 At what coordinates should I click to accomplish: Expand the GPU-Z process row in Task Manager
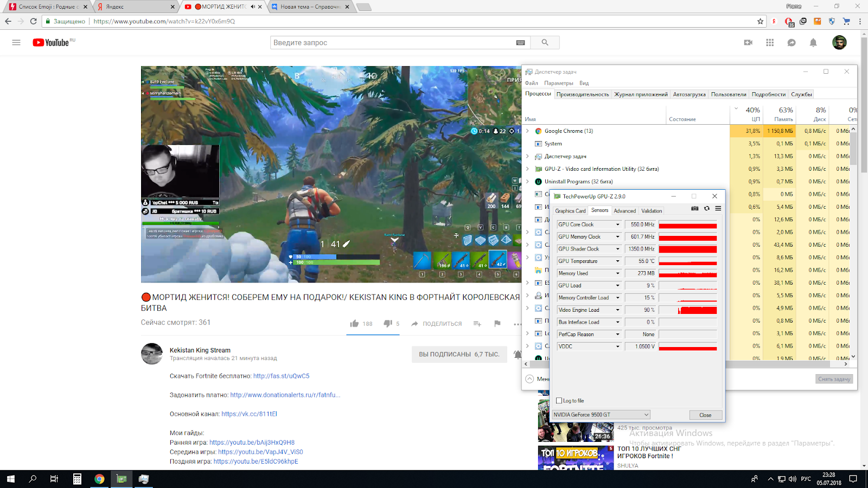[x=527, y=169]
